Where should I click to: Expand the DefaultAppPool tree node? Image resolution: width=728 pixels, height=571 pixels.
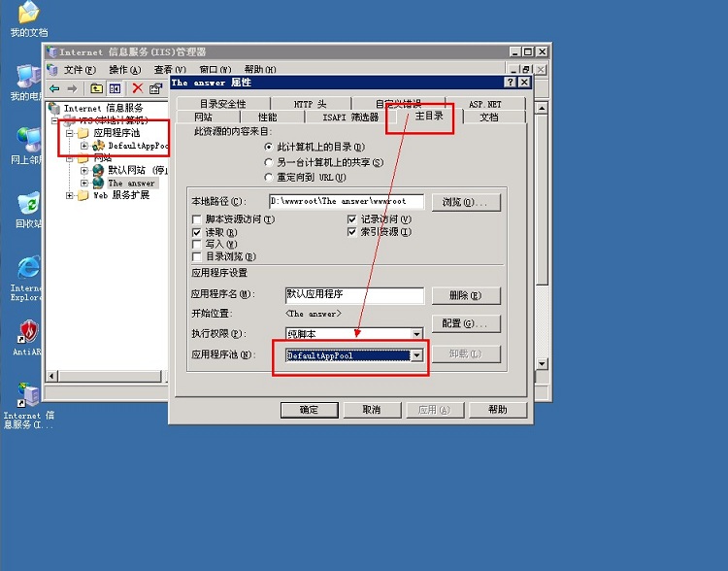84,146
